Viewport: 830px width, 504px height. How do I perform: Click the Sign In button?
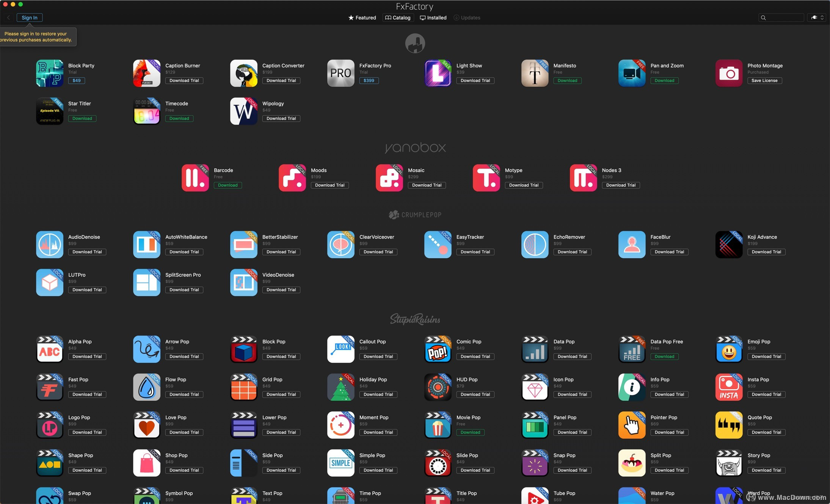(x=30, y=18)
